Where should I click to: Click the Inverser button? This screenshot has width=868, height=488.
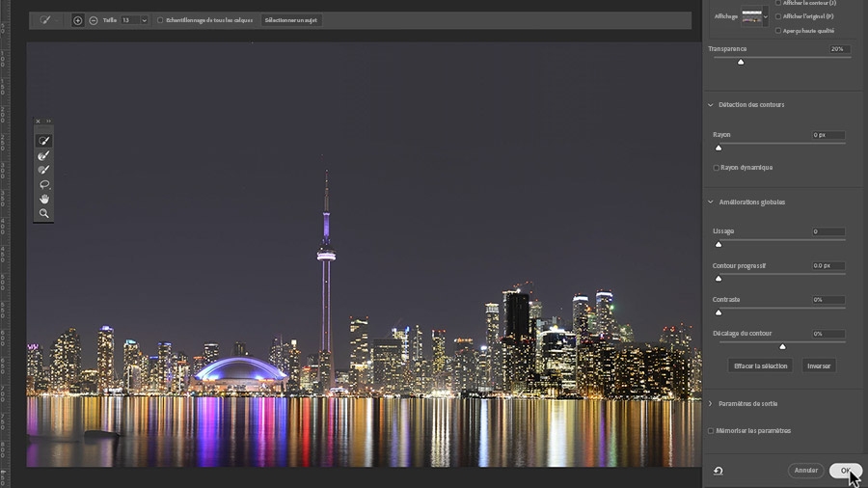click(x=819, y=366)
